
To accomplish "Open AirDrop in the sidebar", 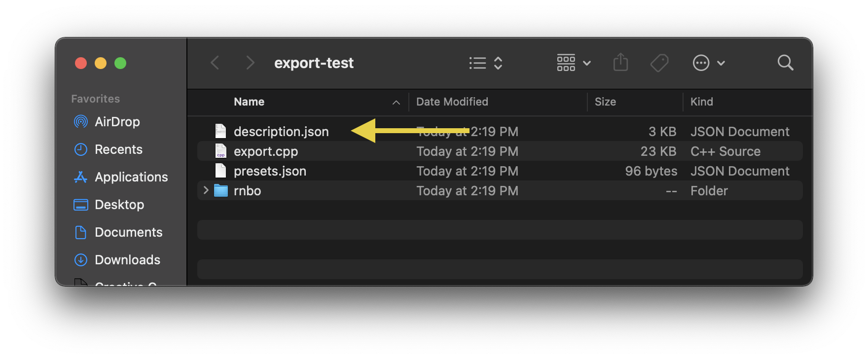I will click(x=117, y=122).
